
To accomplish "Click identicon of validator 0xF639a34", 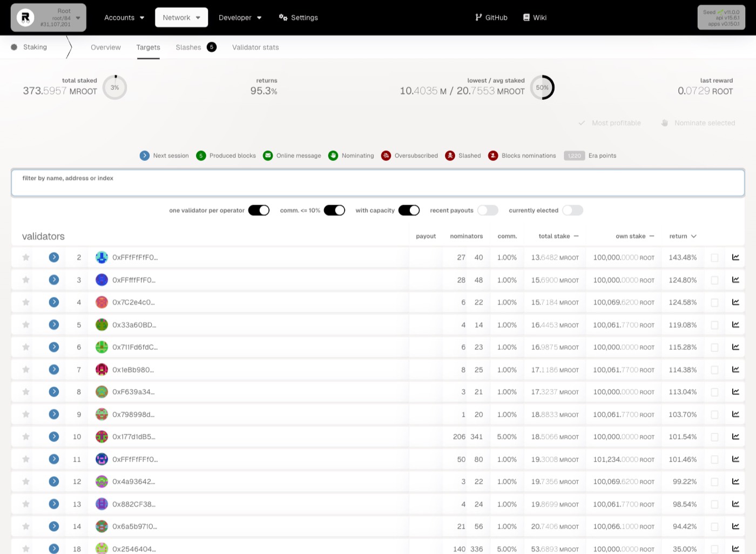I will coord(102,392).
